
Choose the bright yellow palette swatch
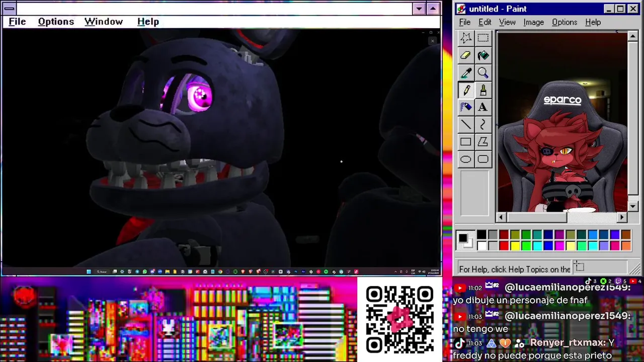[x=515, y=245]
